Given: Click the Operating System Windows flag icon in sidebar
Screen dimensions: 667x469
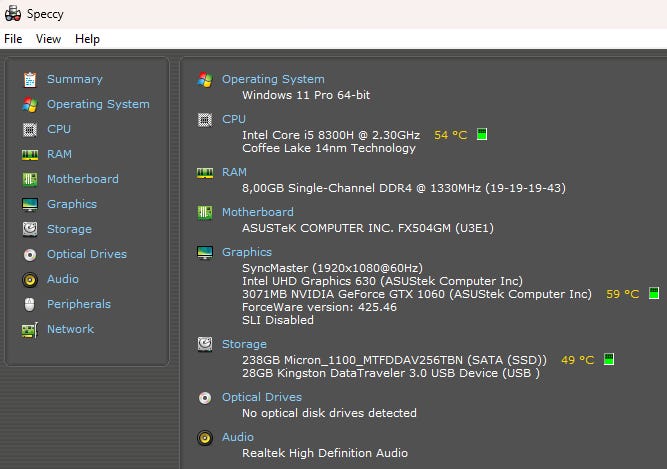Looking at the screenshot, I should pos(30,105).
